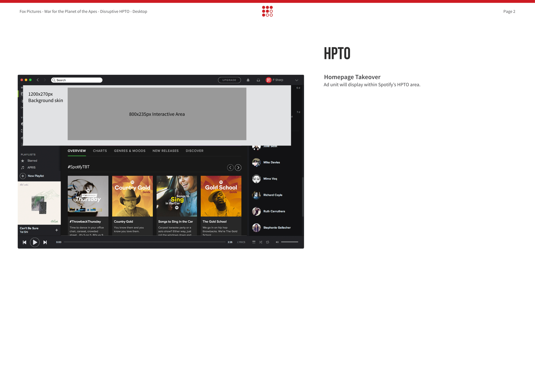Open the LYRICS view
The width and height of the screenshot is (535, 392).
(x=241, y=242)
